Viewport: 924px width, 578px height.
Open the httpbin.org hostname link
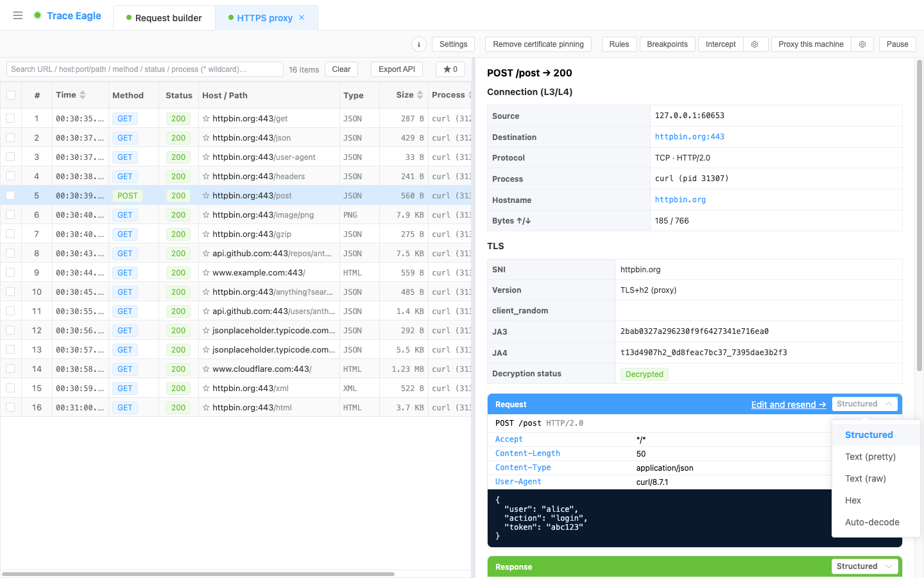point(680,200)
